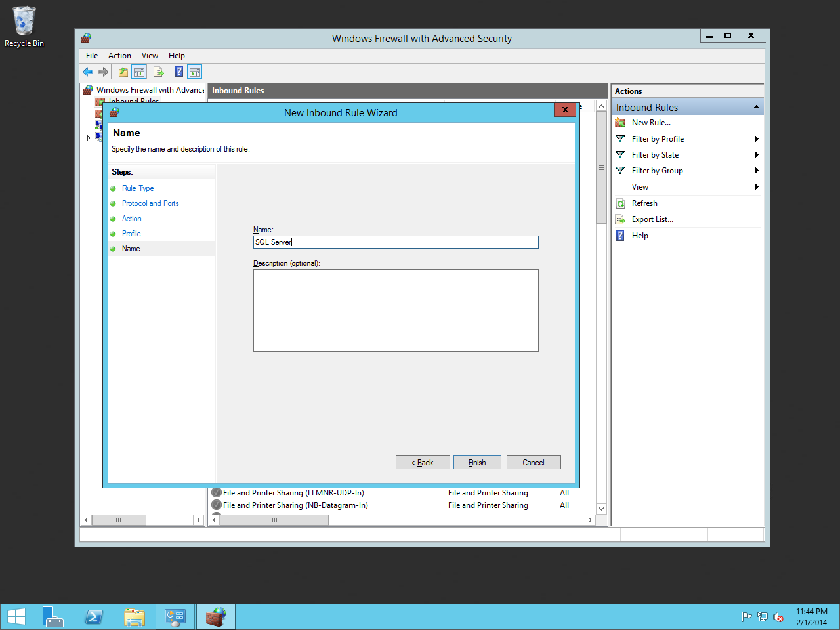Open the Filter by Group submenu arrow
This screenshot has height=630, width=840.
757,171
